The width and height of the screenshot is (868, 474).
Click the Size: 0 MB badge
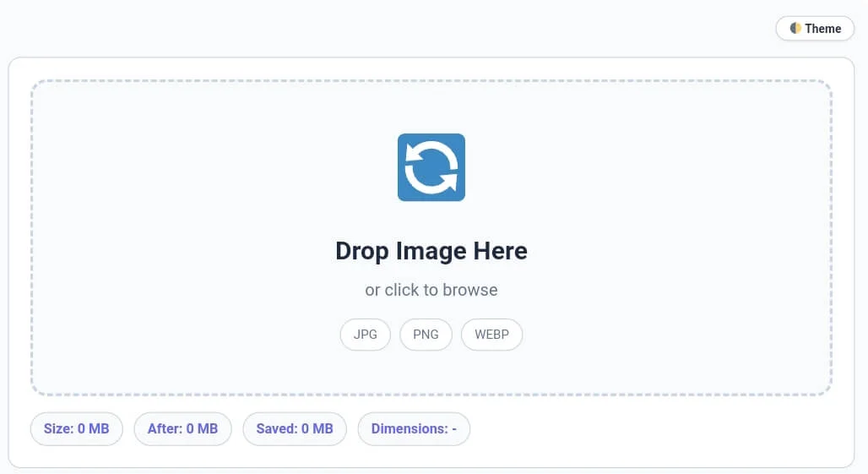[76, 428]
